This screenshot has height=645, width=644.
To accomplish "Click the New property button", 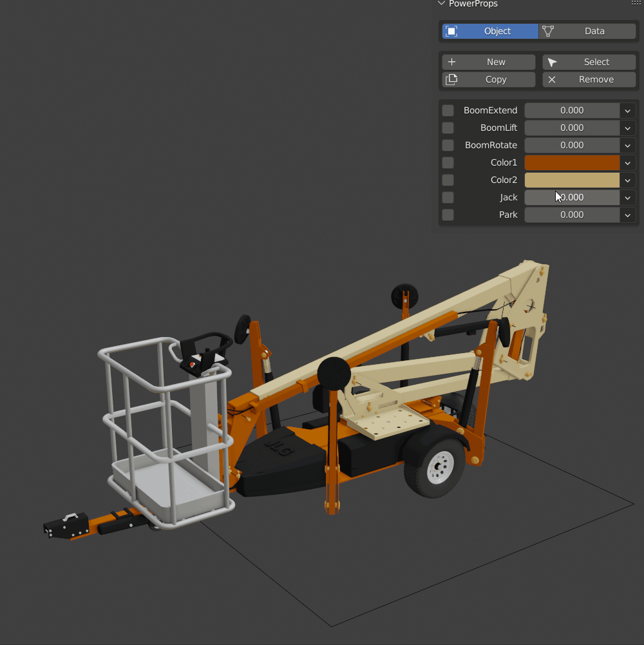I will click(x=489, y=62).
